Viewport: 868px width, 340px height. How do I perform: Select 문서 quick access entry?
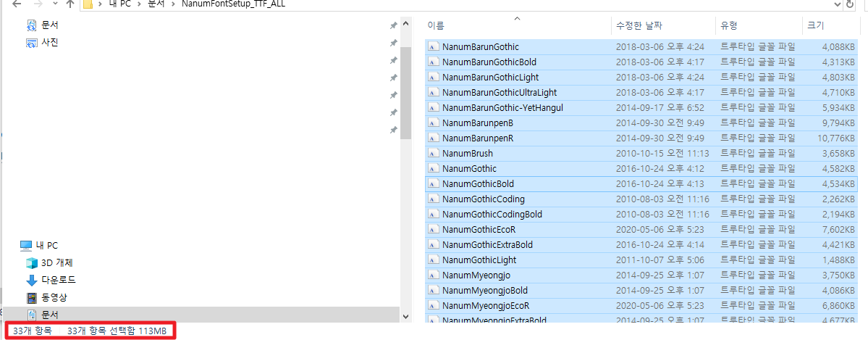click(x=50, y=25)
